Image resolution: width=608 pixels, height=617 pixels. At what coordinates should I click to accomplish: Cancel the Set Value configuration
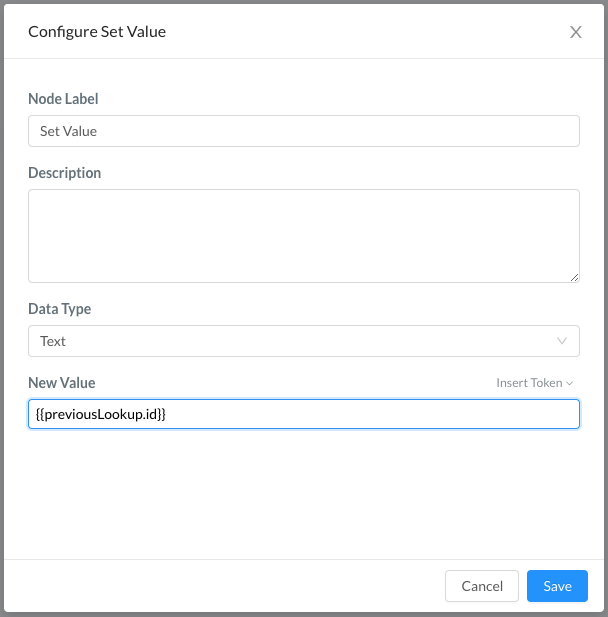[x=482, y=586]
